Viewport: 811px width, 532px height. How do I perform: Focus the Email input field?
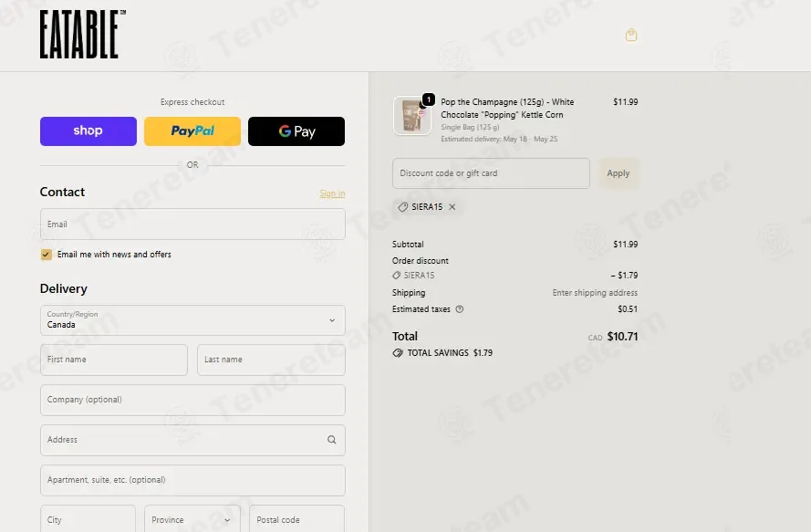[x=192, y=224]
